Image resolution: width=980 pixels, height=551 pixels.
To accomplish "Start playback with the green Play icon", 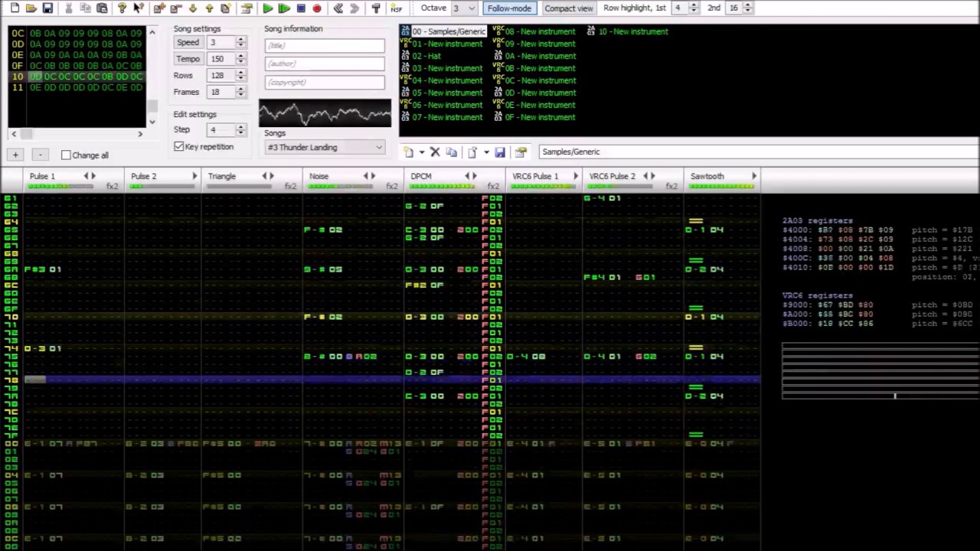I will point(267,8).
